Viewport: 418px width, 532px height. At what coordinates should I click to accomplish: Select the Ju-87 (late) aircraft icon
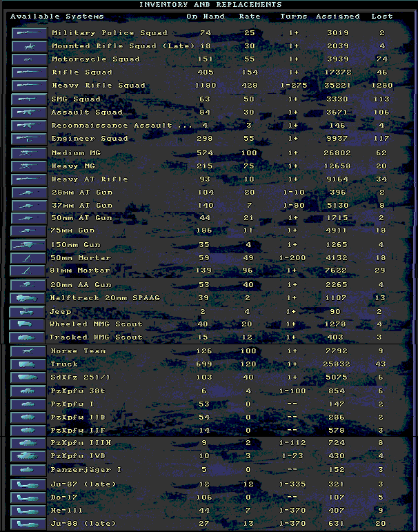pos(28,484)
